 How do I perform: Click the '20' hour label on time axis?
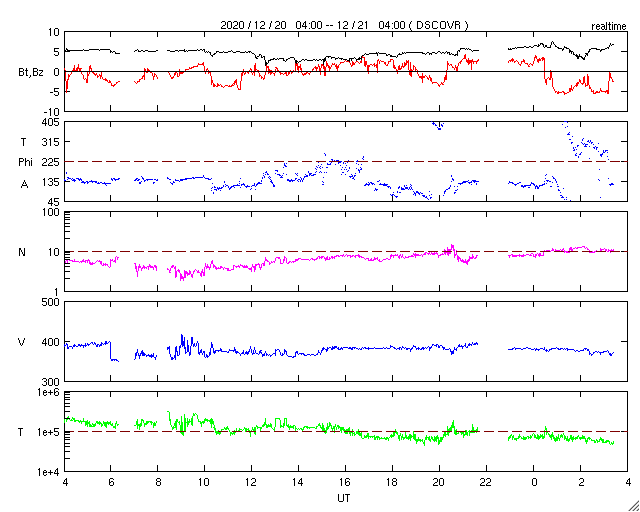click(x=439, y=483)
